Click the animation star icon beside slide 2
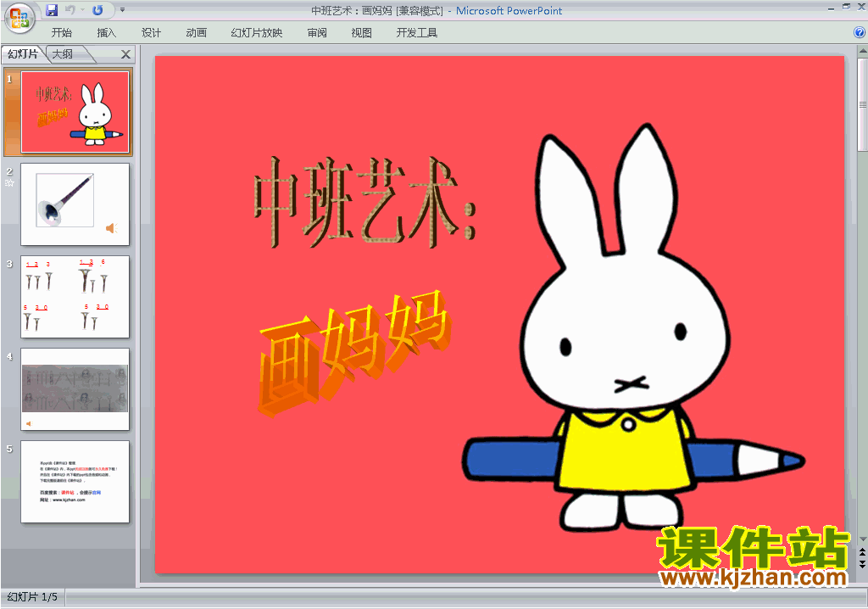The image size is (868, 609). (9, 183)
